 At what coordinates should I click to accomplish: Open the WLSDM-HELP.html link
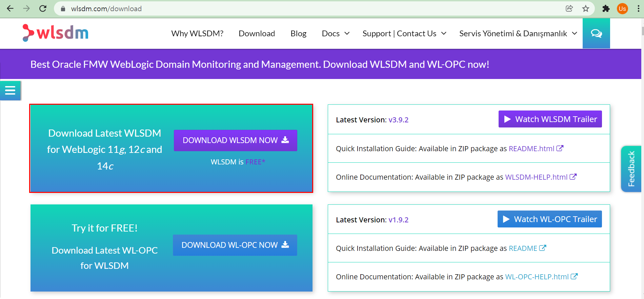tap(536, 177)
